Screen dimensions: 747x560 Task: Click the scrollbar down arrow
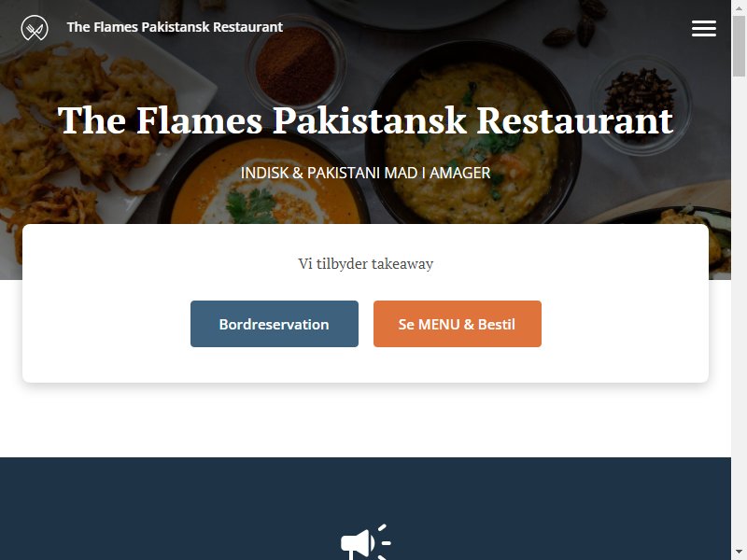(x=739, y=552)
